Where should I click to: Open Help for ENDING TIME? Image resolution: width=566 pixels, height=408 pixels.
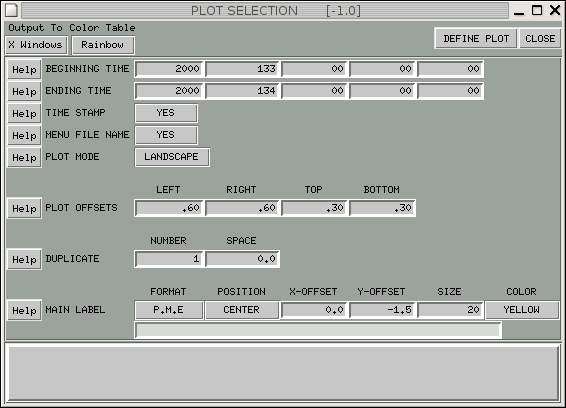point(25,91)
